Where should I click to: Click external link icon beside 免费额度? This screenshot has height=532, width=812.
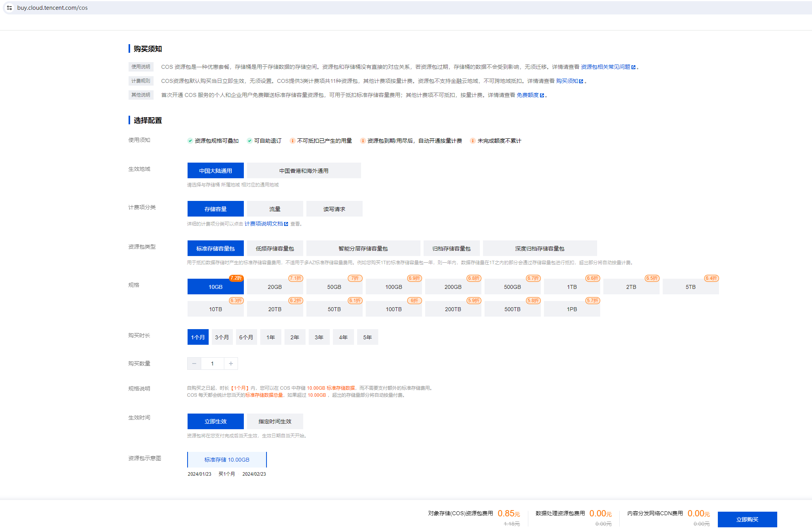[x=542, y=95]
